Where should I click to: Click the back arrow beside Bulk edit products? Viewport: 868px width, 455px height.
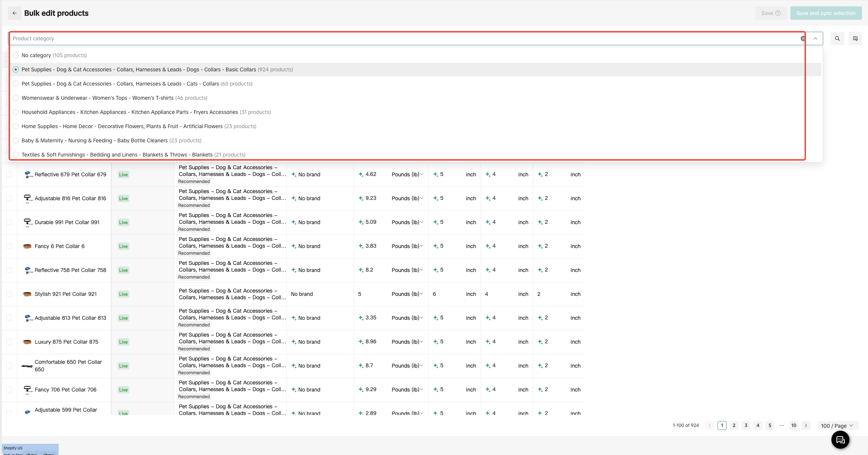click(x=15, y=13)
